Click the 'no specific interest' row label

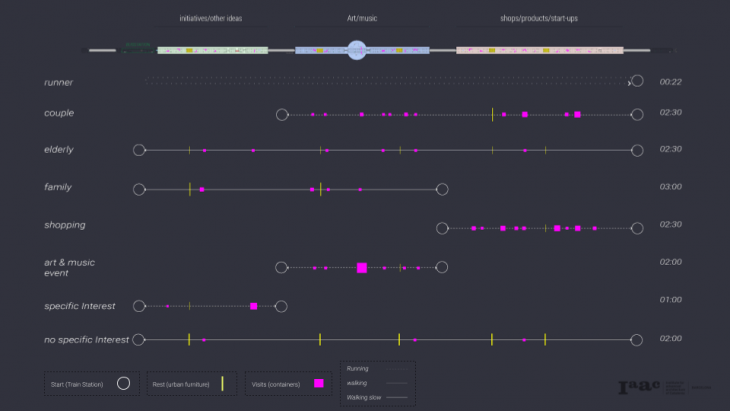(86, 340)
